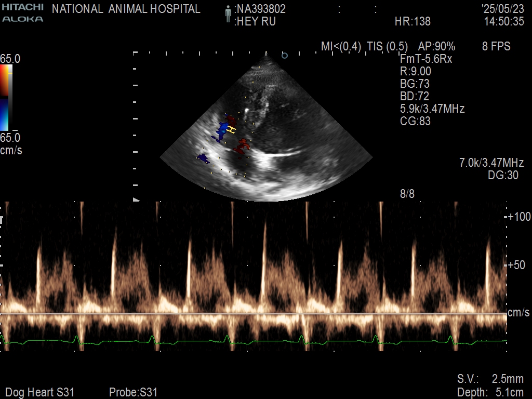Image resolution: width=532 pixels, height=399 pixels.
Task: Click the small blue flow patch at lower left
Action: [203, 157]
